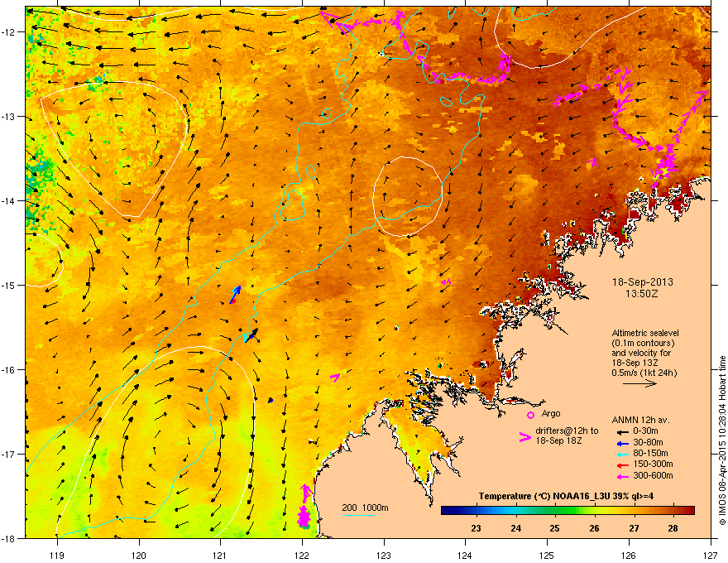Click the magenta drifter arrow near 122.4°E, 16°S
The image size is (728, 563).
(x=335, y=377)
